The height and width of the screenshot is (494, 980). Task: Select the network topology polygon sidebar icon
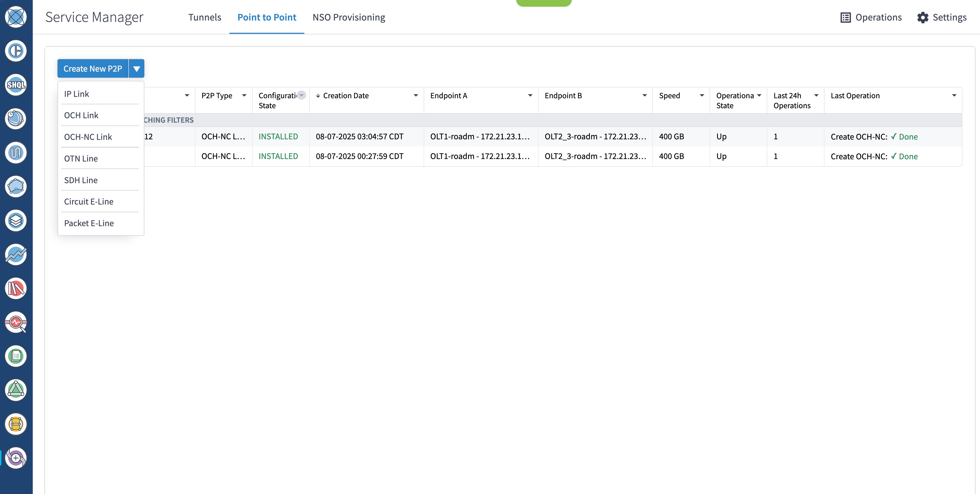tap(16, 186)
